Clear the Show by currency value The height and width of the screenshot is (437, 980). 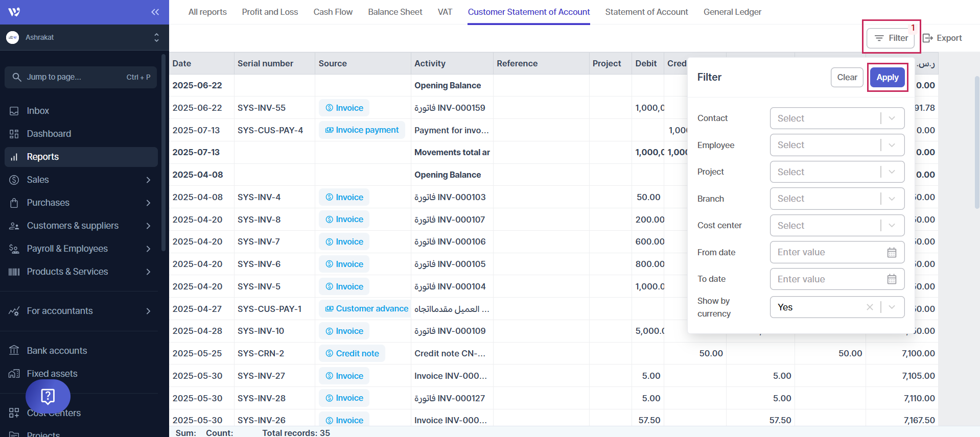tap(870, 307)
